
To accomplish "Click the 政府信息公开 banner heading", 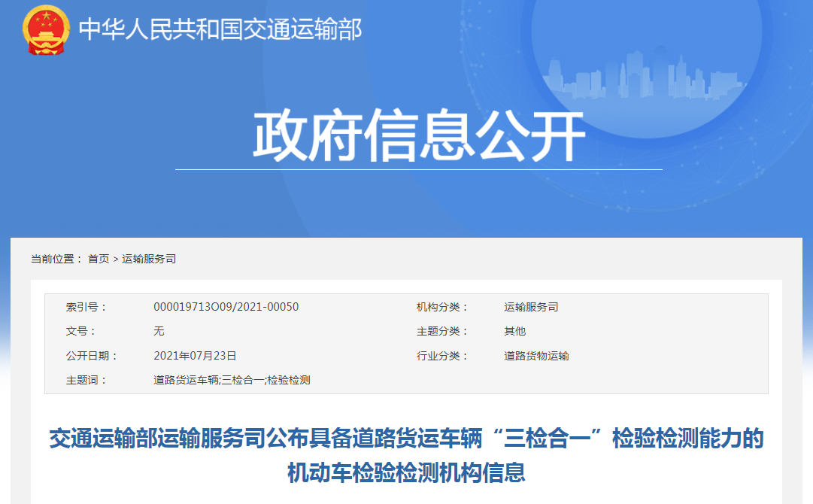I will click(x=418, y=136).
